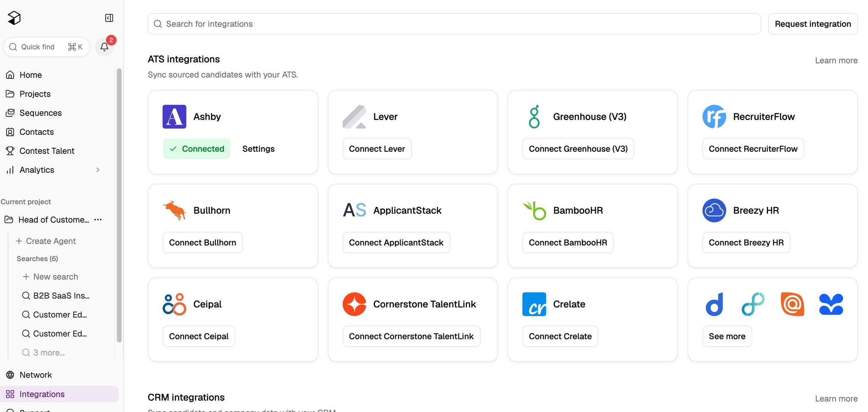Click Connect Ceipal
868x412 pixels.
[199, 336]
